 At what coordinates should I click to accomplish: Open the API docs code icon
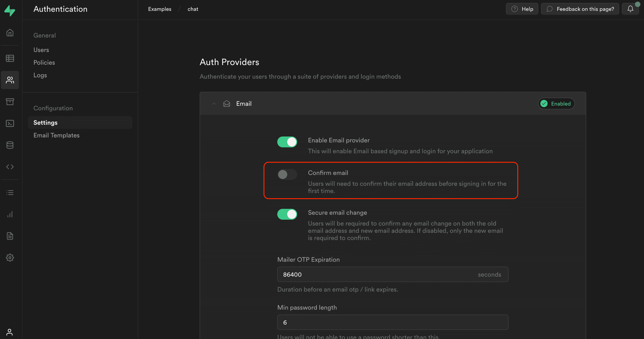point(10,166)
